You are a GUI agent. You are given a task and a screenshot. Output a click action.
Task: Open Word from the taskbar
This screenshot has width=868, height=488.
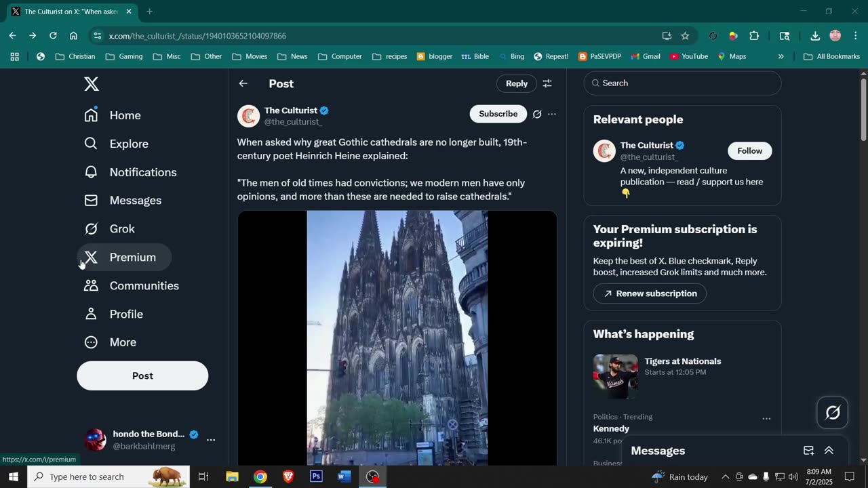(x=344, y=476)
